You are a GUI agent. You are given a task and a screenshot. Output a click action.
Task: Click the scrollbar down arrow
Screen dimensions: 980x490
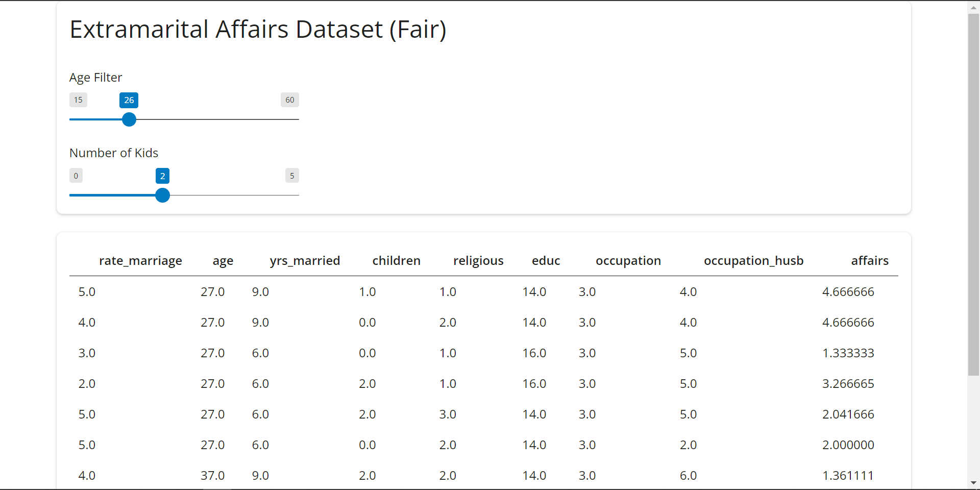tap(973, 483)
